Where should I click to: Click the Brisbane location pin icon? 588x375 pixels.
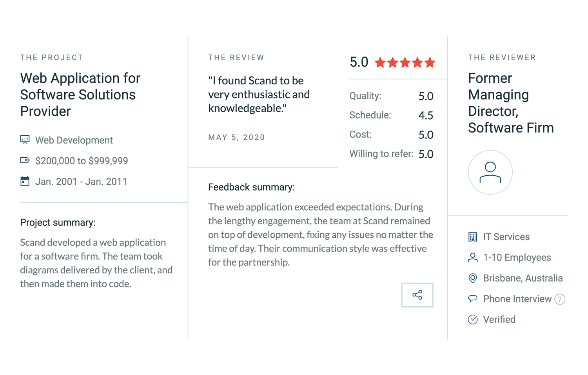(473, 278)
